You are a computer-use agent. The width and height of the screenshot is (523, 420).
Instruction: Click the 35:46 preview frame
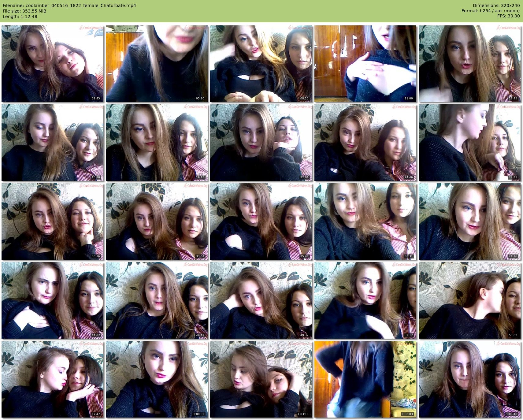pyautogui.click(x=261, y=221)
